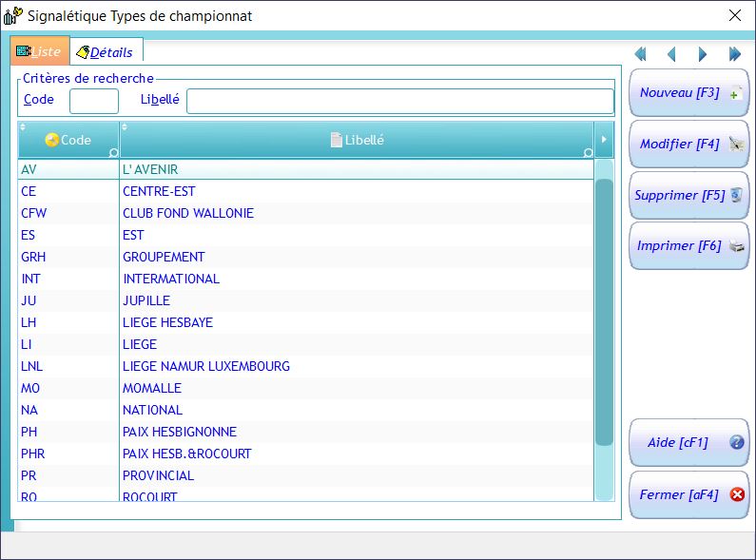
Task: Select the LIEGE NAMUR LUXEMBOURG row
Action: pyautogui.click(x=305, y=366)
